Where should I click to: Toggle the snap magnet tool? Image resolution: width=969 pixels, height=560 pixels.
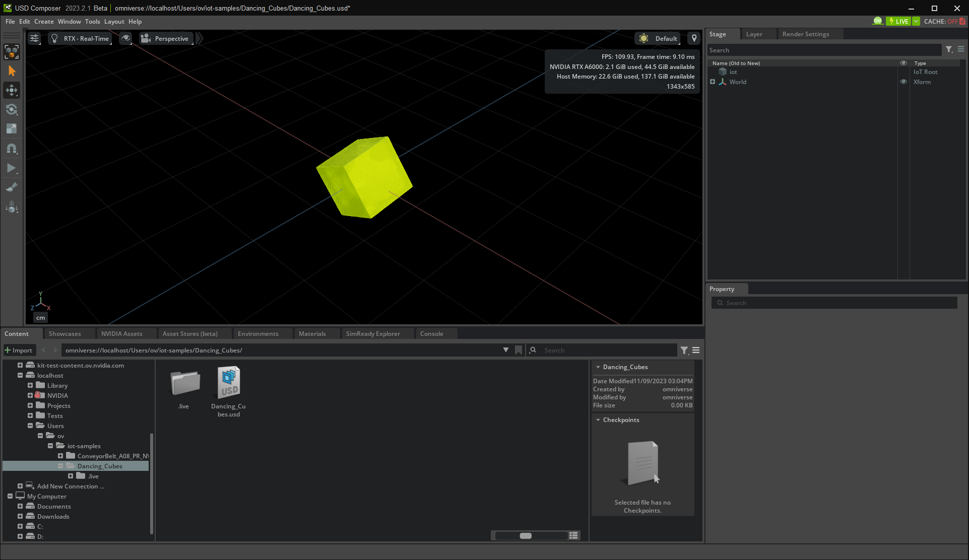coord(12,149)
